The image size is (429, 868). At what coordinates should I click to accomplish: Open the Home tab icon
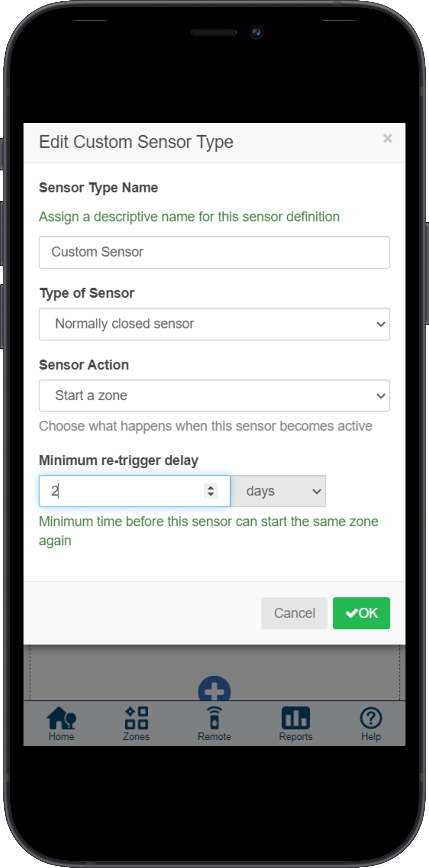pos(61,718)
